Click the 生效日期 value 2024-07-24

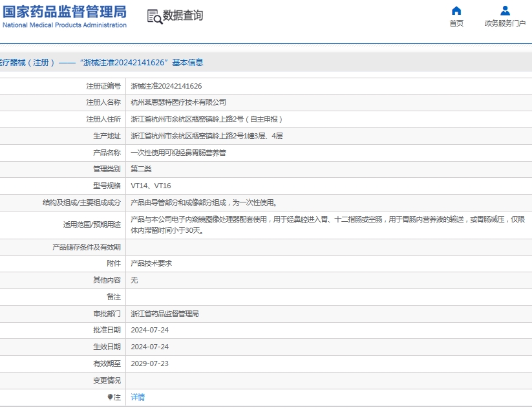(x=149, y=347)
